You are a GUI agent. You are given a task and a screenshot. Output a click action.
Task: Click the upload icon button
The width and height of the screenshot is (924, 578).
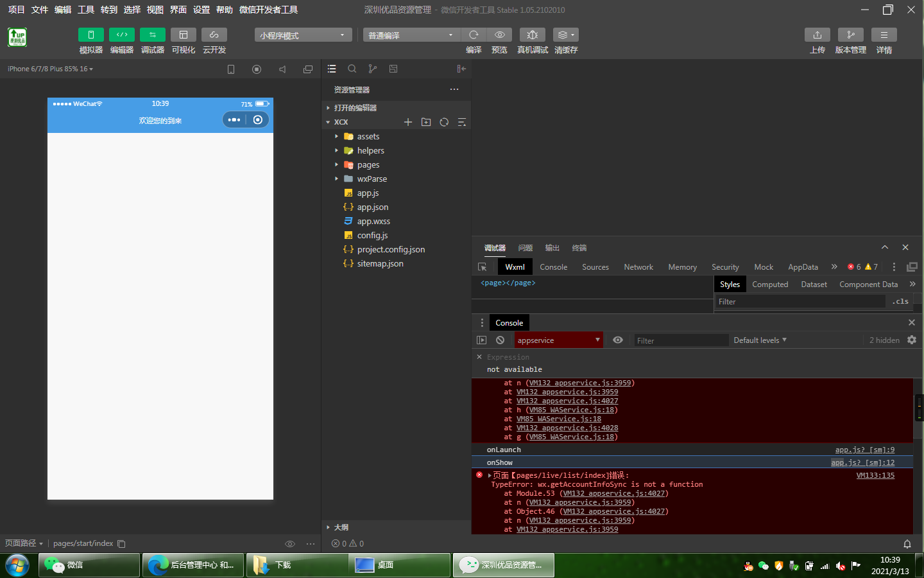[x=817, y=35]
